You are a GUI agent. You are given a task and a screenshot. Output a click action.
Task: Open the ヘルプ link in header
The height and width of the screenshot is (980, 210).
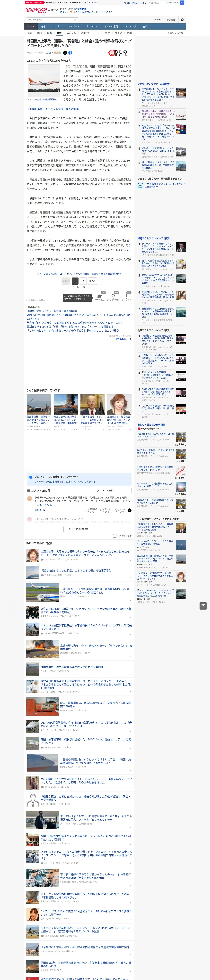pyautogui.click(x=143, y=3)
